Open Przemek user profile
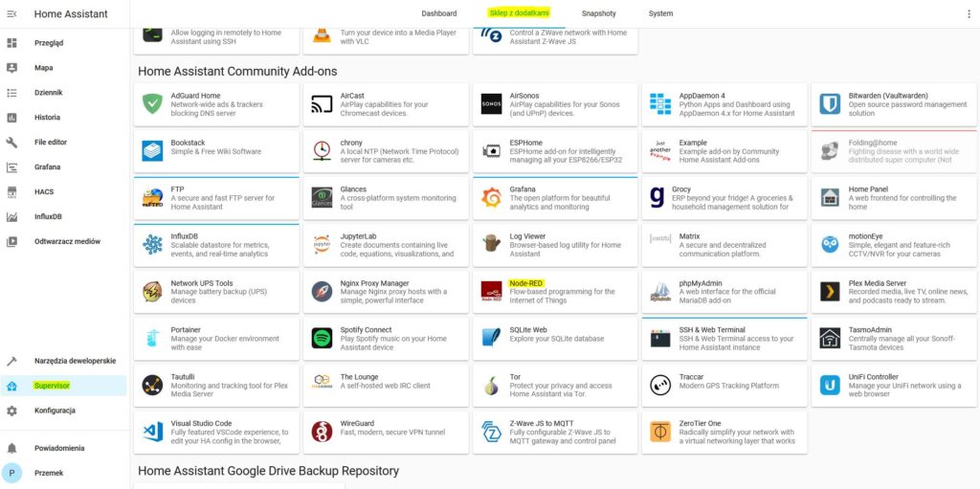Image resolution: width=980 pixels, height=489 pixels. tap(47, 473)
